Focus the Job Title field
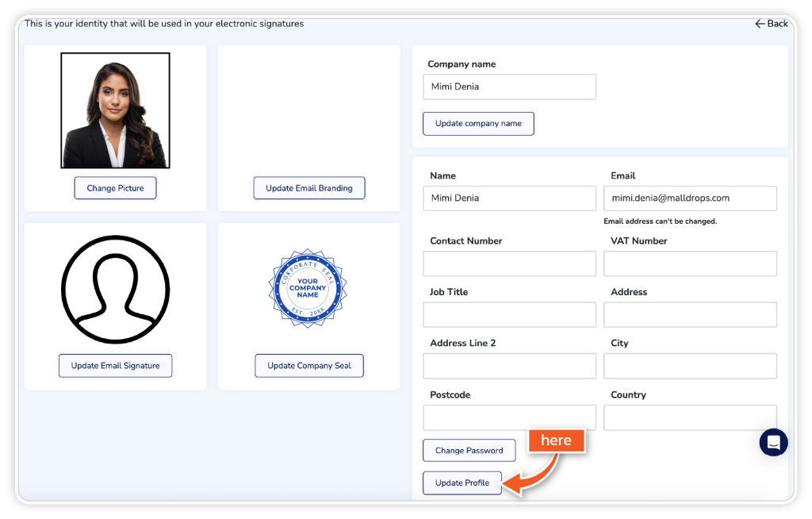The height and width of the screenshot is (519, 812). click(509, 315)
